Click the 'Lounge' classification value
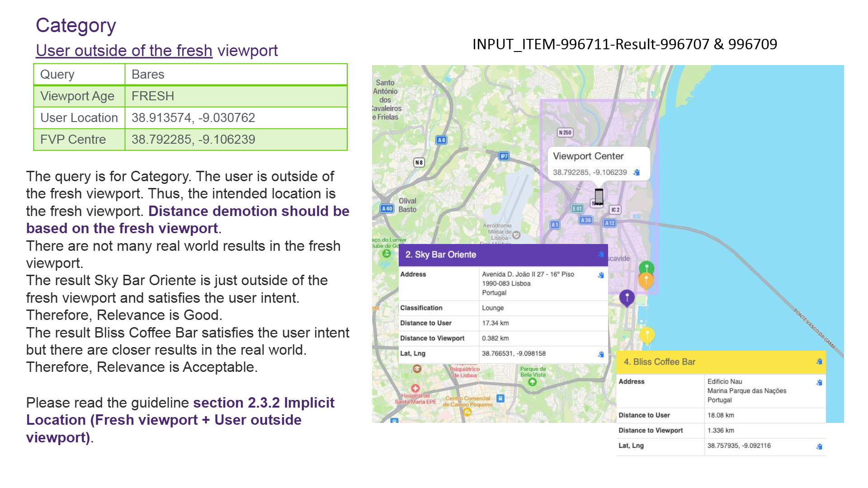 tap(493, 308)
